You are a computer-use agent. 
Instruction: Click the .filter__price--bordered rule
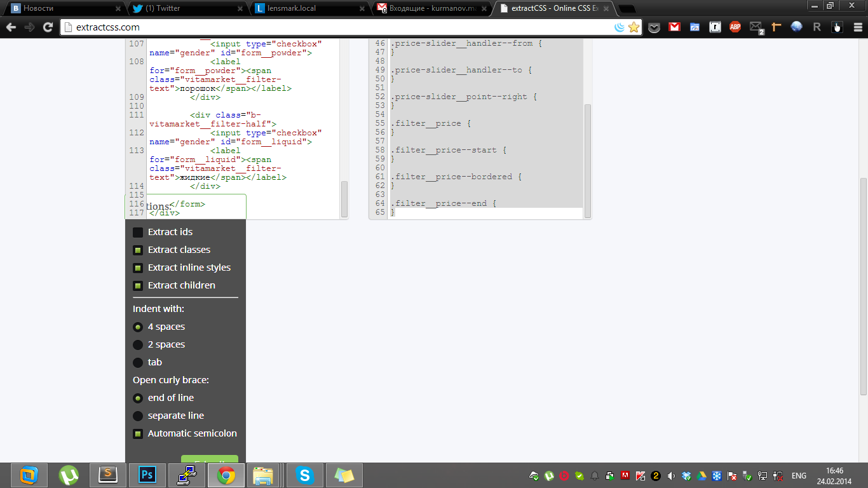coord(456,177)
